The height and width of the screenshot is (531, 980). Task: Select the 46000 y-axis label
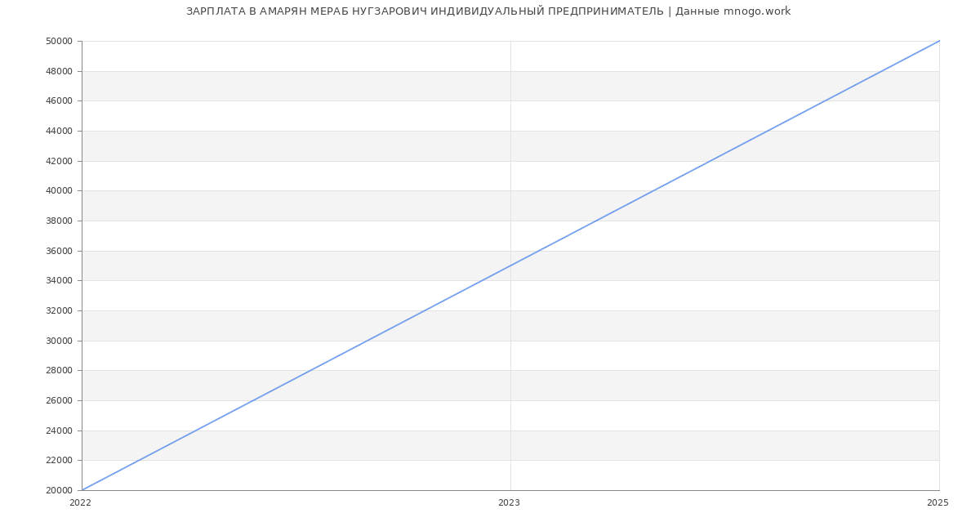point(60,101)
